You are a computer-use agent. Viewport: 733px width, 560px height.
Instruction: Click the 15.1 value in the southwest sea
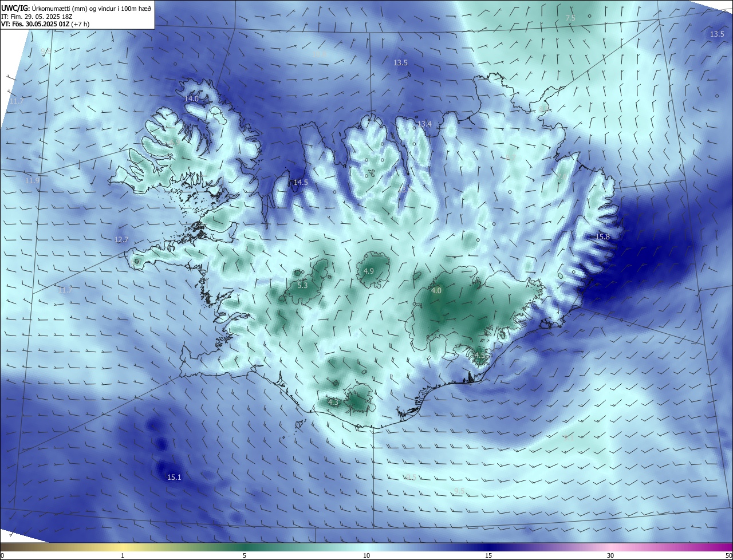click(174, 477)
